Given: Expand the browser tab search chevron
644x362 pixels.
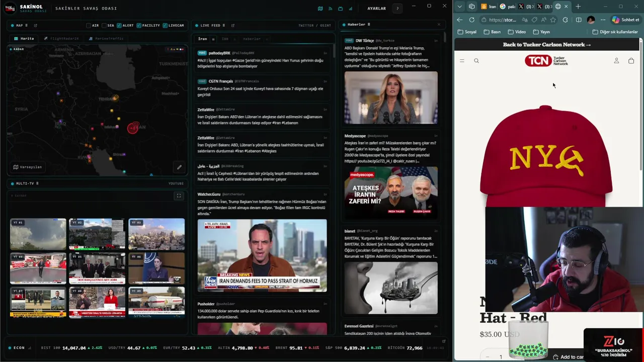Looking at the screenshot, I should (x=459, y=7).
